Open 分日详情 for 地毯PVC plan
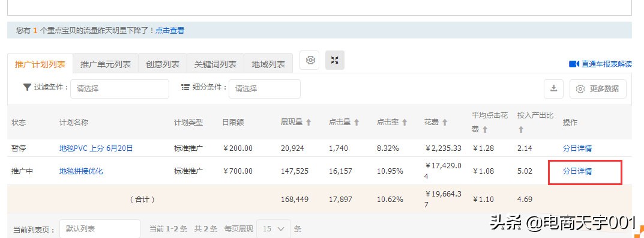The width and height of the screenshot is (644, 238). click(x=577, y=148)
